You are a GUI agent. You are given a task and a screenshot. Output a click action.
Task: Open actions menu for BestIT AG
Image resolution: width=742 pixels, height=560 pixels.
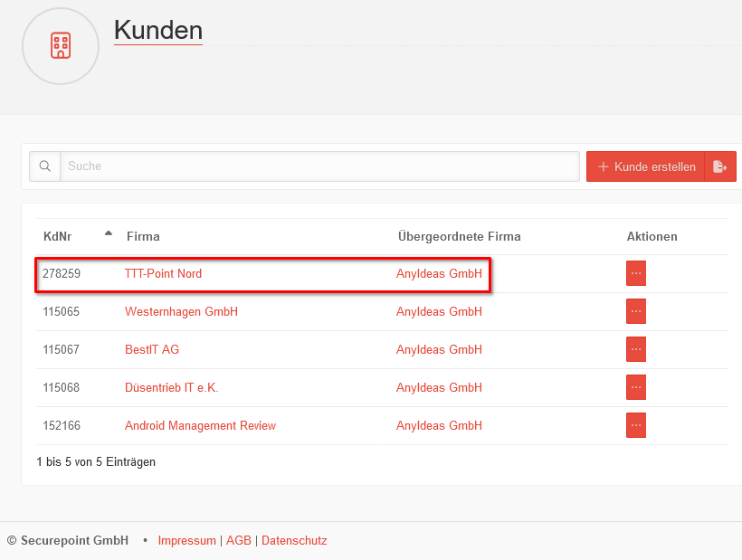(x=636, y=349)
